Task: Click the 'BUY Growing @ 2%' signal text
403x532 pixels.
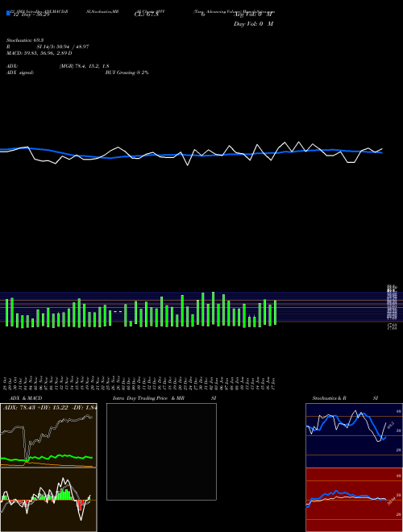Action: [127, 73]
